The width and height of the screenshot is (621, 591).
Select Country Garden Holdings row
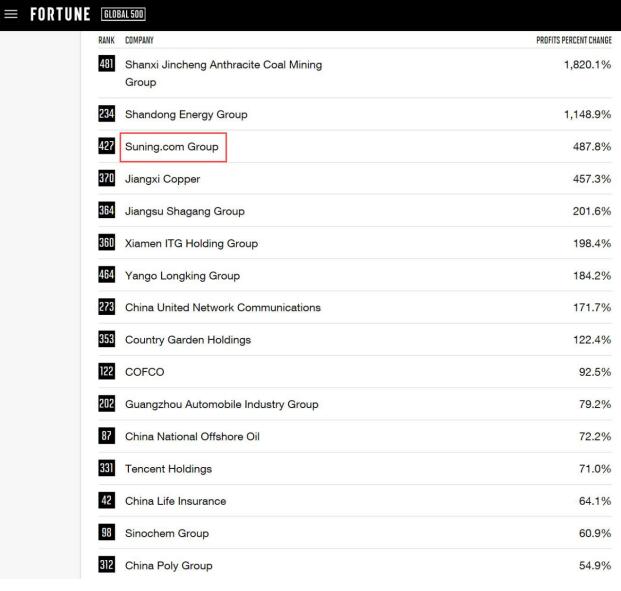click(355, 339)
